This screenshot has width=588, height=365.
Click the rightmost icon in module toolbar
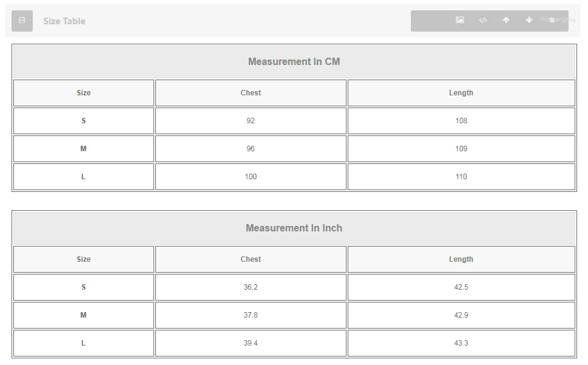(552, 20)
